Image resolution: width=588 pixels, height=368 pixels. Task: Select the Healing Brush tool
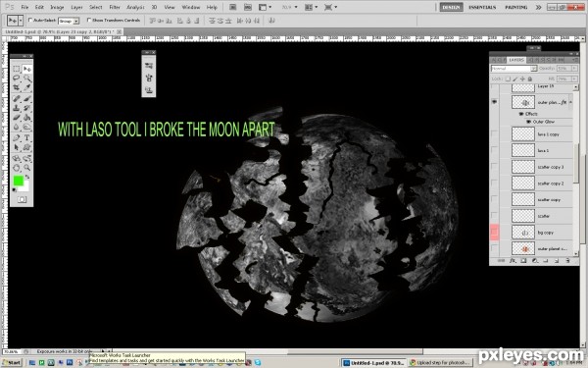click(x=16, y=99)
